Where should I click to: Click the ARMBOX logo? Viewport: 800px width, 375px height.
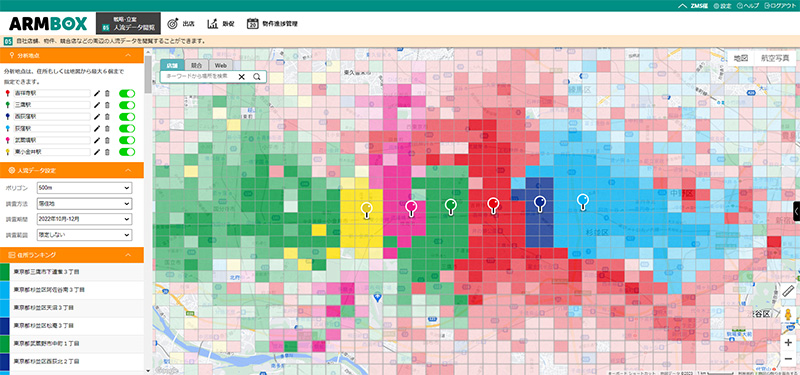click(x=48, y=23)
